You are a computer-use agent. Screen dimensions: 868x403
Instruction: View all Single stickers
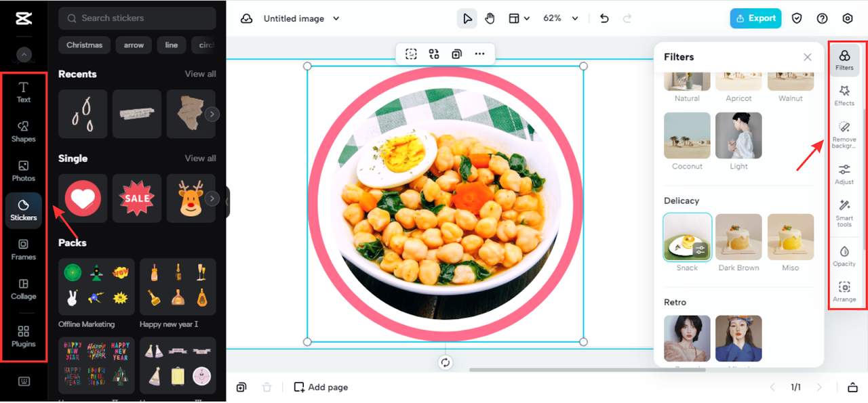click(x=200, y=158)
